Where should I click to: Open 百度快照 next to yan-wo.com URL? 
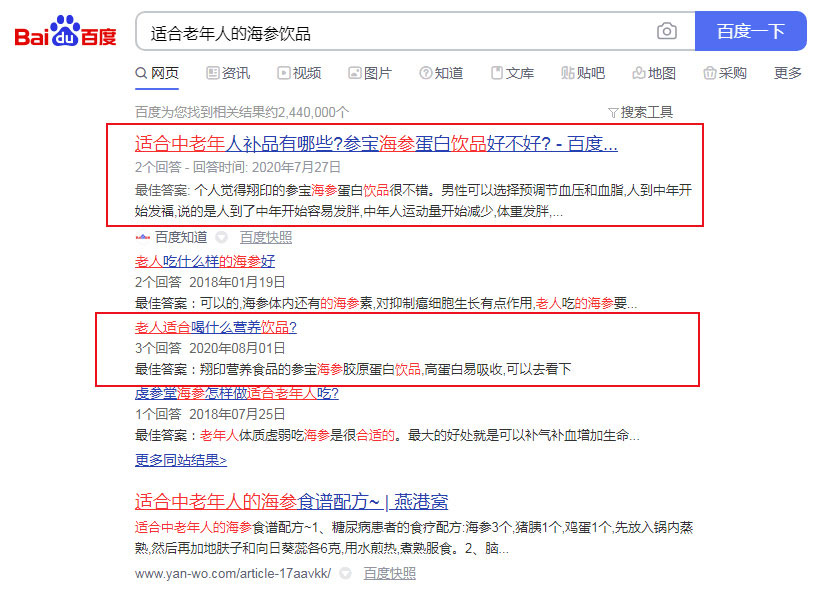(x=390, y=573)
